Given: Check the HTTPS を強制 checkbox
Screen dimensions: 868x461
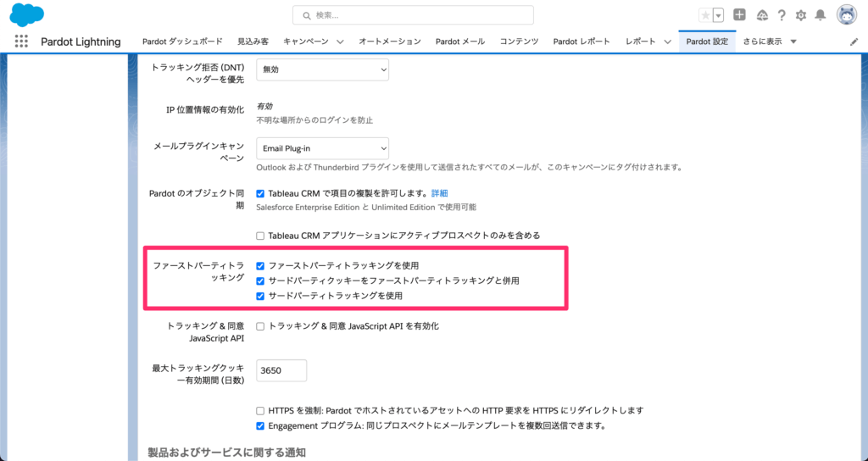Looking at the screenshot, I should coord(260,411).
